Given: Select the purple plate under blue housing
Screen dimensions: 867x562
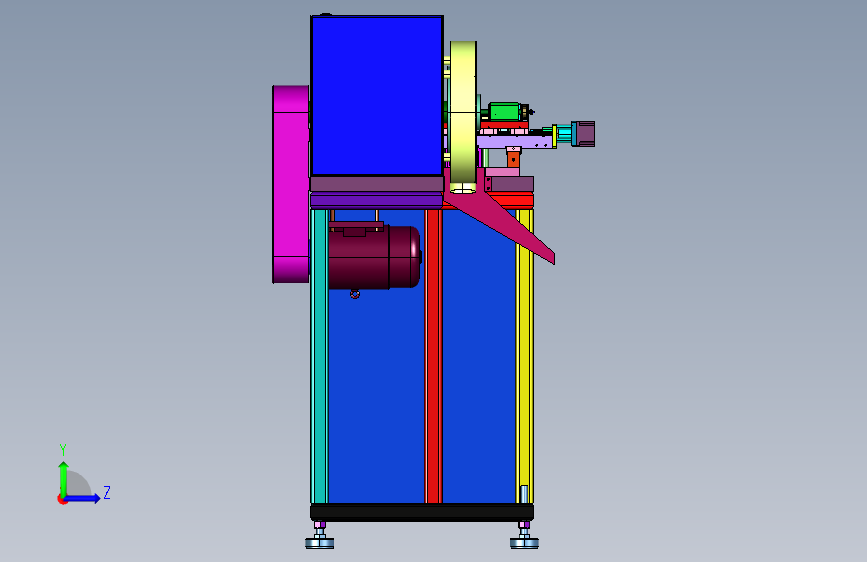Looking at the screenshot, I should 377,200.
